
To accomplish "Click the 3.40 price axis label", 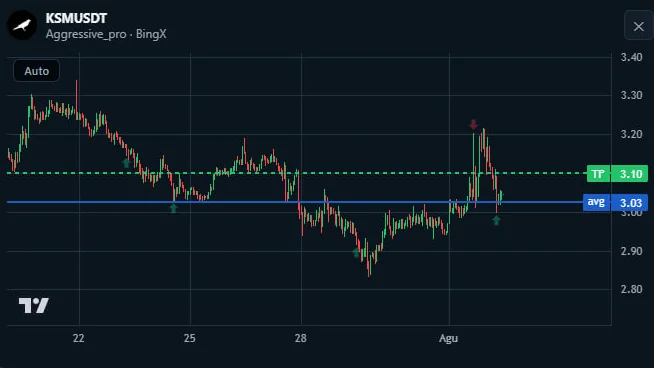I will [631, 57].
